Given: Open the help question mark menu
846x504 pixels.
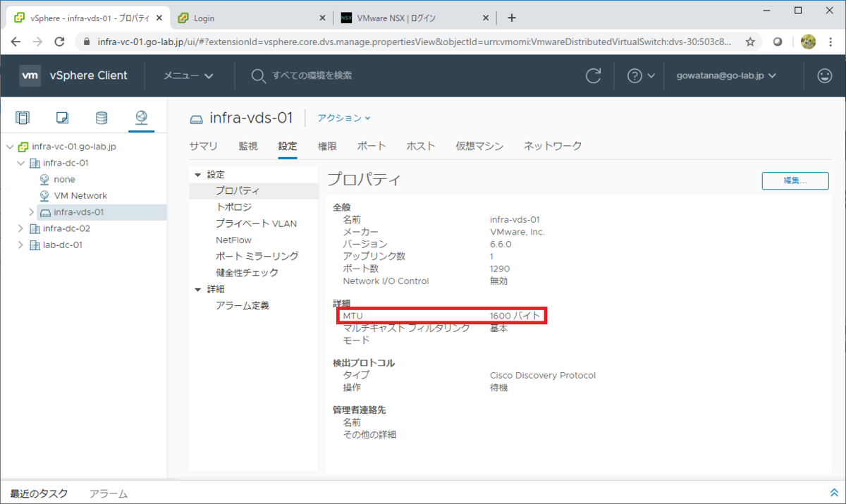Looking at the screenshot, I should pyautogui.click(x=641, y=75).
